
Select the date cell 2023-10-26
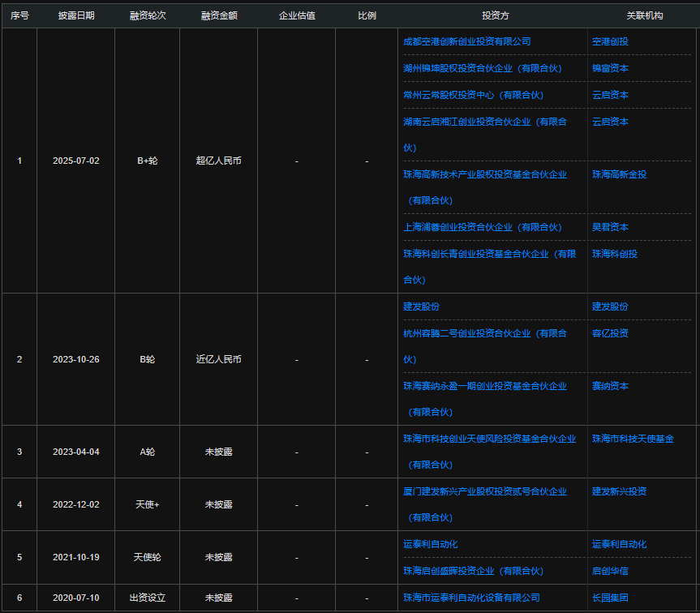76,359
